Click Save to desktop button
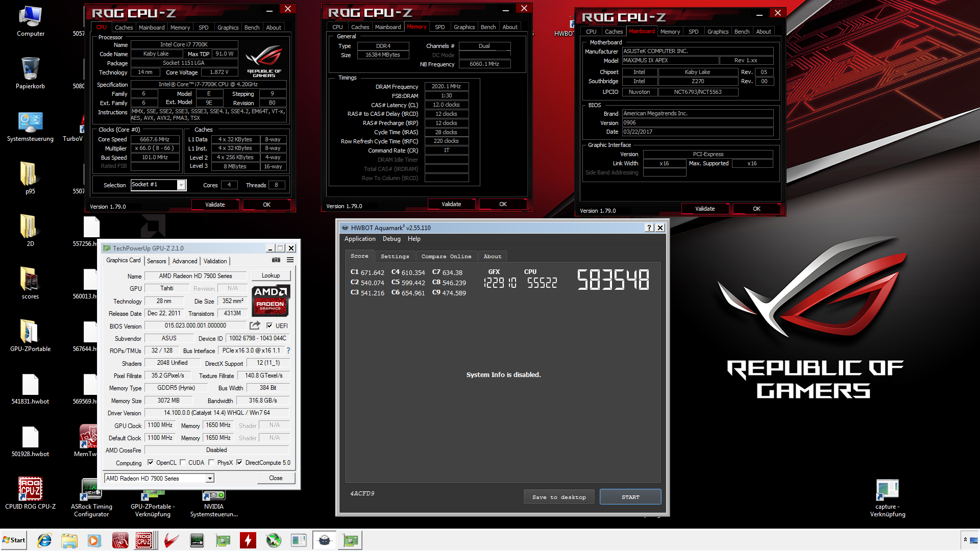980x551 pixels. [x=559, y=497]
